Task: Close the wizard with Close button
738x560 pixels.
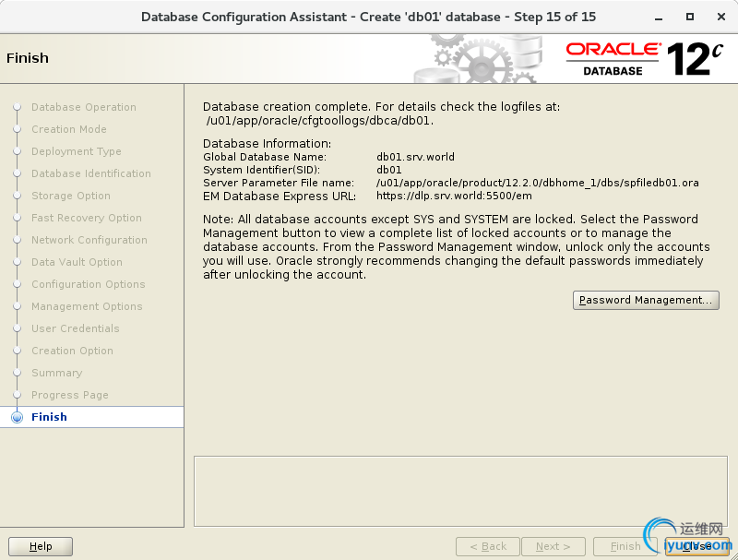Action: pos(697,546)
